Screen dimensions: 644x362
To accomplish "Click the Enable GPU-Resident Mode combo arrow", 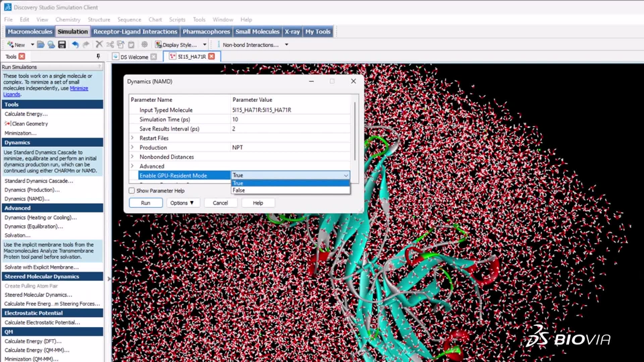I will point(346,176).
